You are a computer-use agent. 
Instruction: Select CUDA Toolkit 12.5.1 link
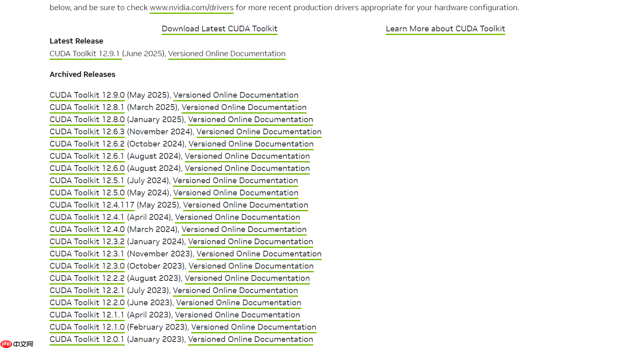(x=87, y=181)
